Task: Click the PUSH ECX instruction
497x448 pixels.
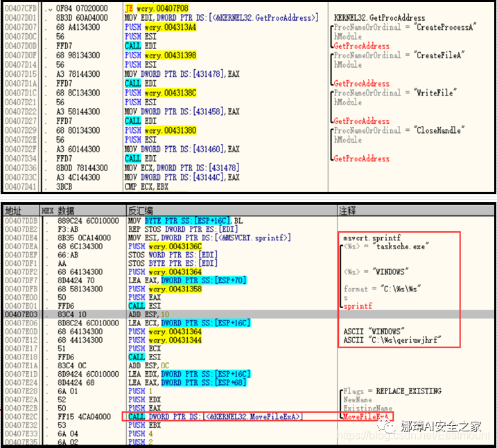Action: [x=145, y=348]
